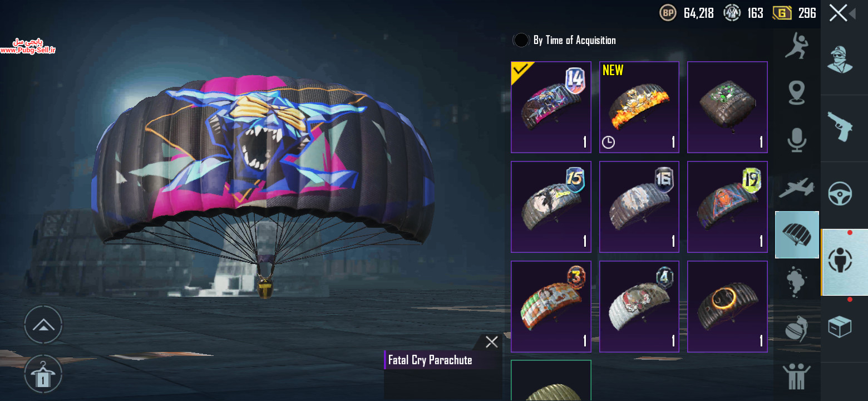Click the G gold currency icon
Image resolution: width=868 pixels, height=401 pixels.
point(782,13)
